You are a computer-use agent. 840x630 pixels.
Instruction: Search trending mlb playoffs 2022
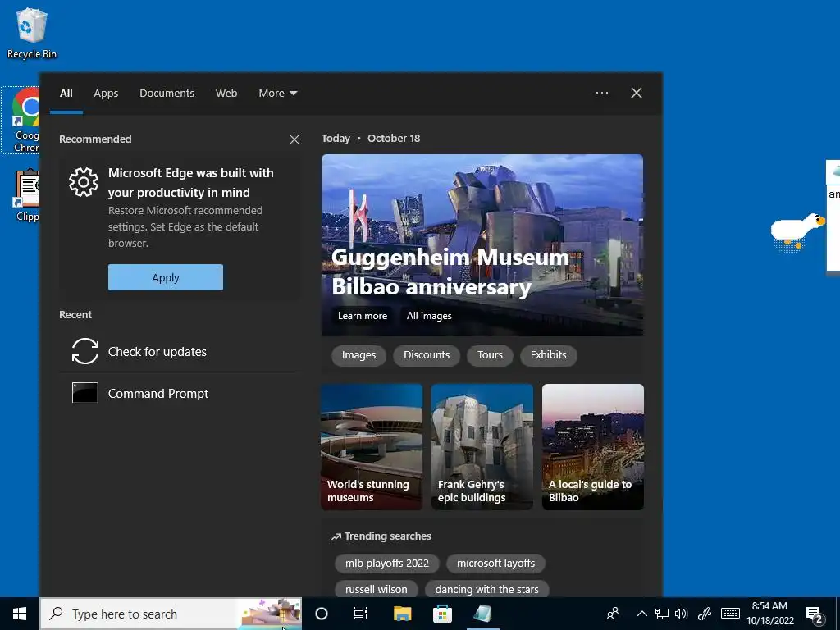387,563
